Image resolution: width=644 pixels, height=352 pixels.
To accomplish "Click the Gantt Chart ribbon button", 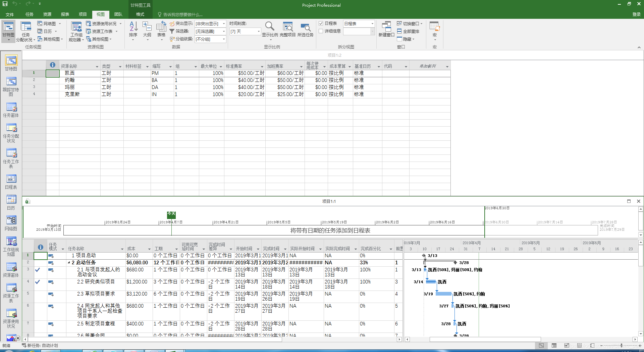I will 8,31.
